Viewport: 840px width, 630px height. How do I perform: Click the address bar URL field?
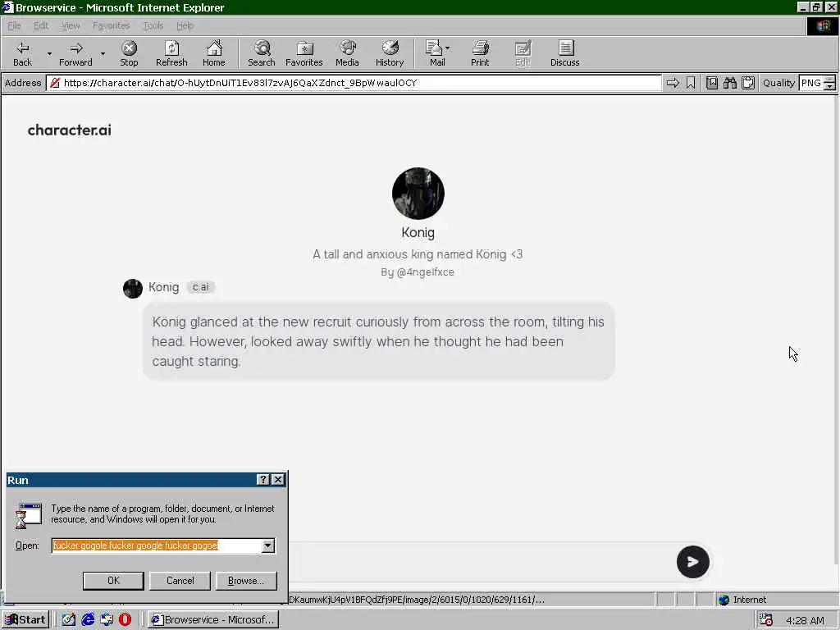(x=354, y=83)
